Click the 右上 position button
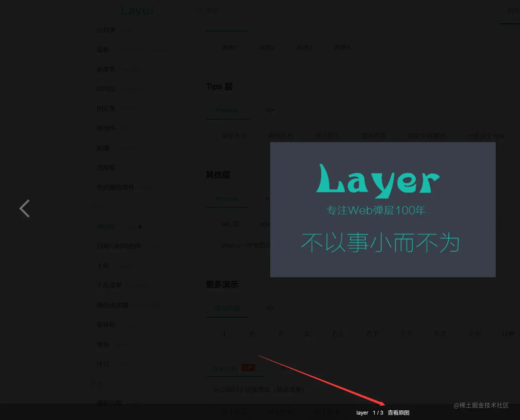 339,334
